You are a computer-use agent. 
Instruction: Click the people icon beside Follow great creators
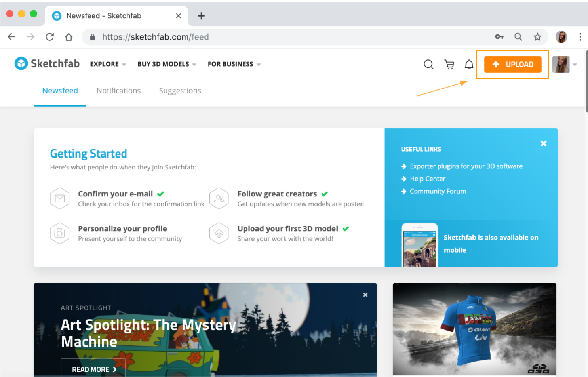[x=219, y=198]
